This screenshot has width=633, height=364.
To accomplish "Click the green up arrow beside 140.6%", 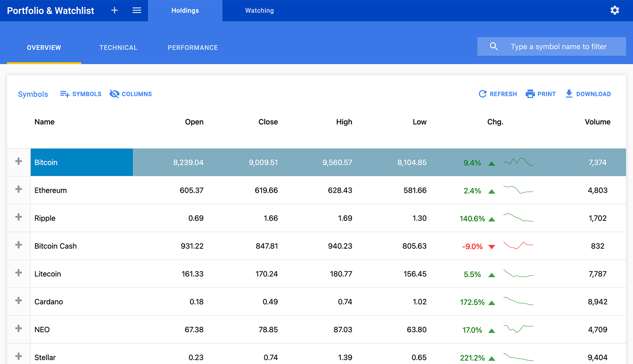I will click(x=492, y=219).
